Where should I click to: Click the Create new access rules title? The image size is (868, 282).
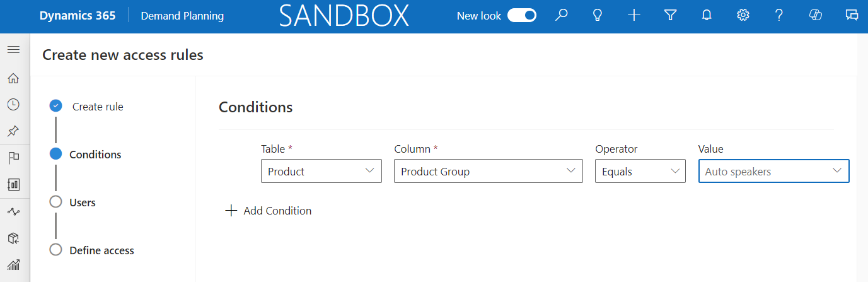click(x=123, y=55)
